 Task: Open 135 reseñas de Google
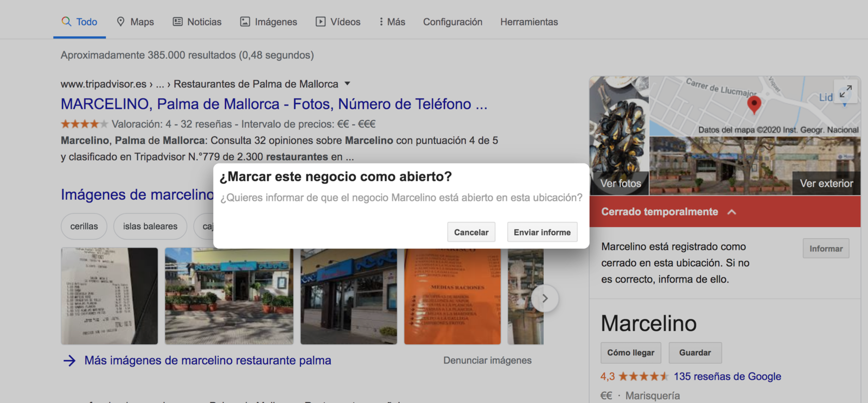pos(727,376)
